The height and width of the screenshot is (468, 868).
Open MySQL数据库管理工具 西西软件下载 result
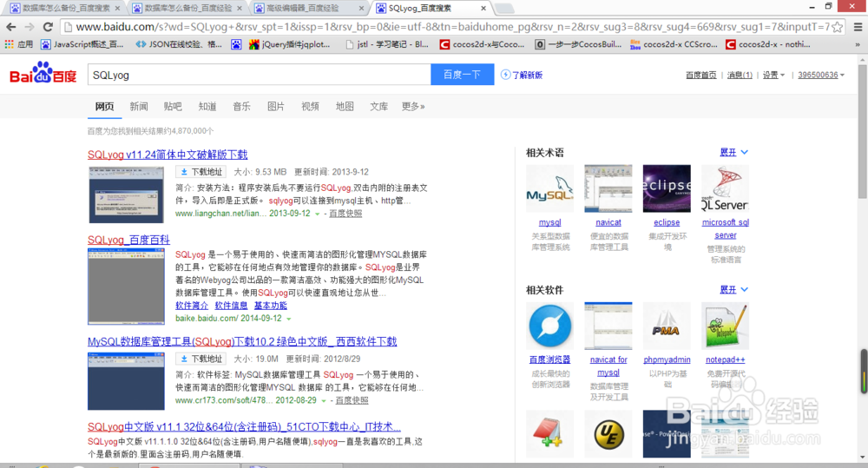(242, 342)
